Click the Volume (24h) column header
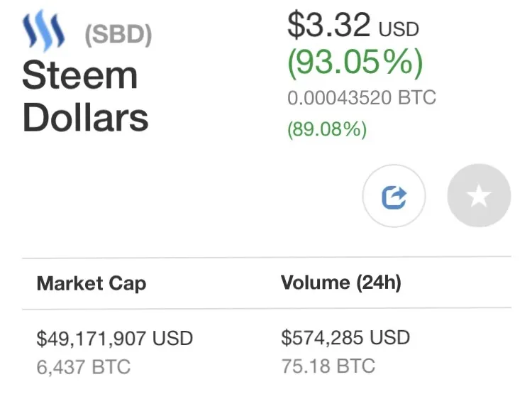Screen dimensions: 532x399 [x=341, y=283]
